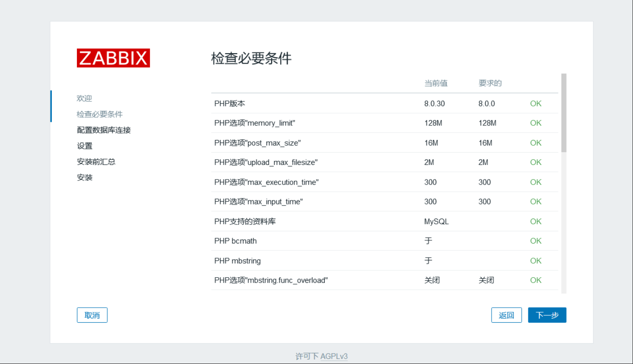633x364 pixels.
Task: Click the 当前值 column header
Action: (436, 83)
